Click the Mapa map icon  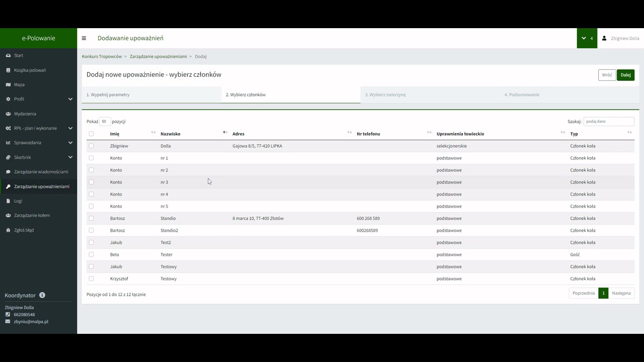point(8,84)
